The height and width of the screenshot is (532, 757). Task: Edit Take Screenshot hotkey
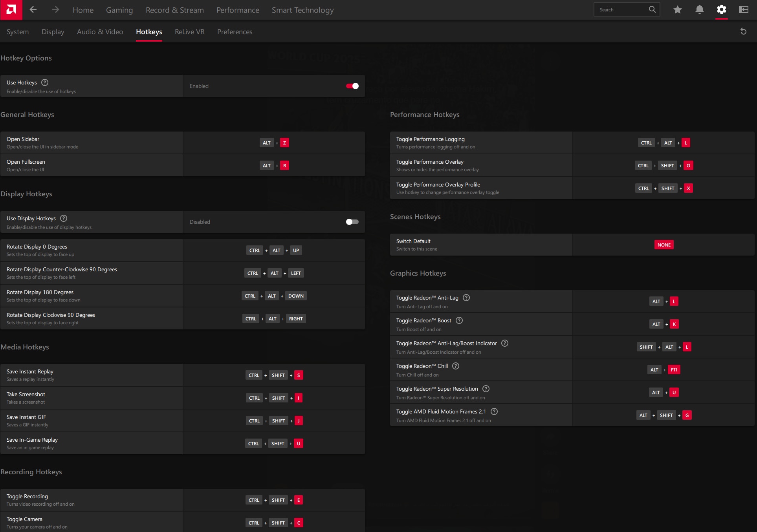274,398
